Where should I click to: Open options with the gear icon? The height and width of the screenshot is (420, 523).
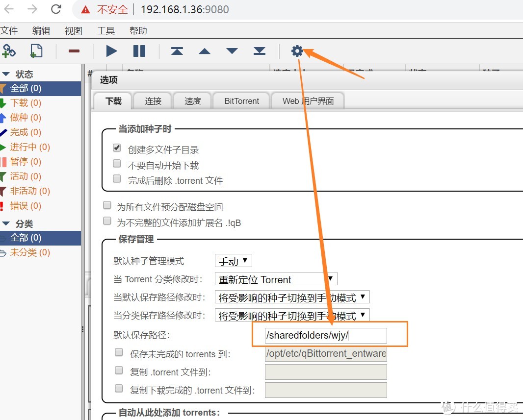coord(297,51)
